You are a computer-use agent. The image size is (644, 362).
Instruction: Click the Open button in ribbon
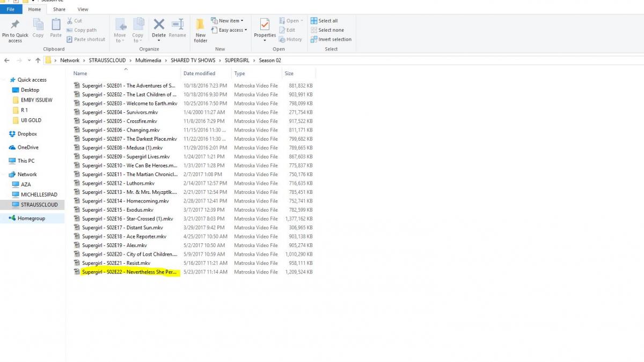291,21
